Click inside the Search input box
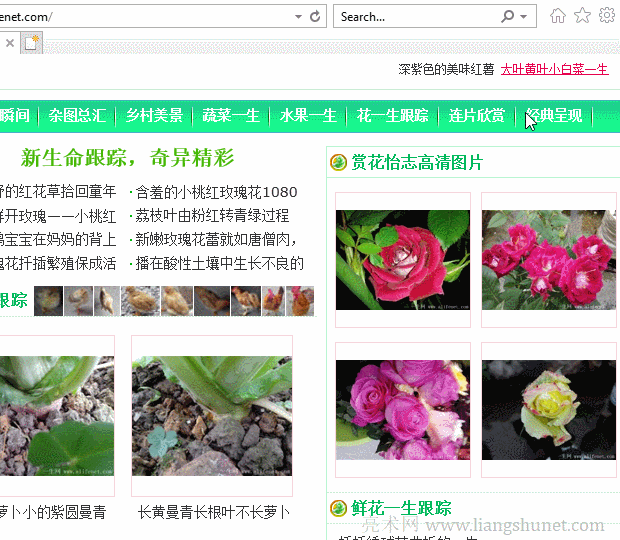Screen dimensions: 620x540 [x=417, y=17]
